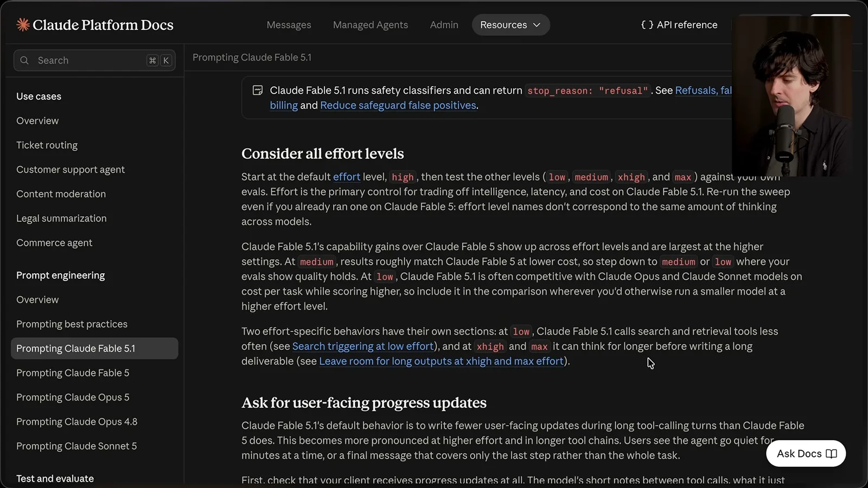Click the Claude starburst logo icon

click(x=23, y=24)
